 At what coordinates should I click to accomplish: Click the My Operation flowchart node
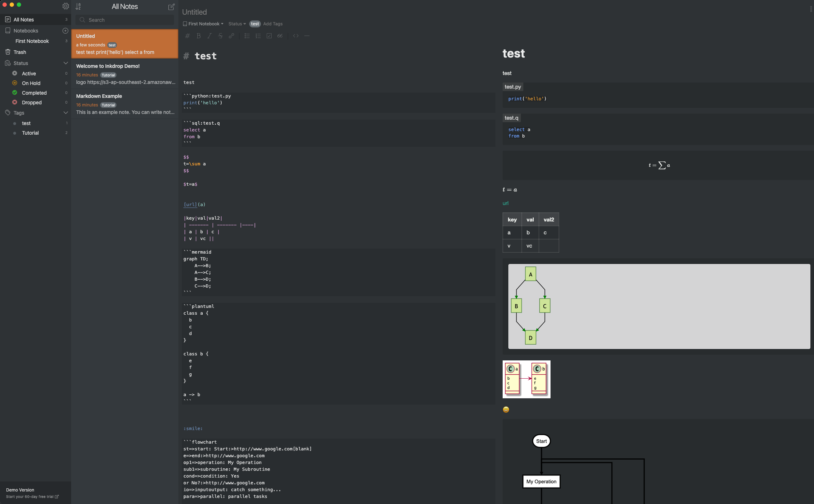[x=541, y=481]
